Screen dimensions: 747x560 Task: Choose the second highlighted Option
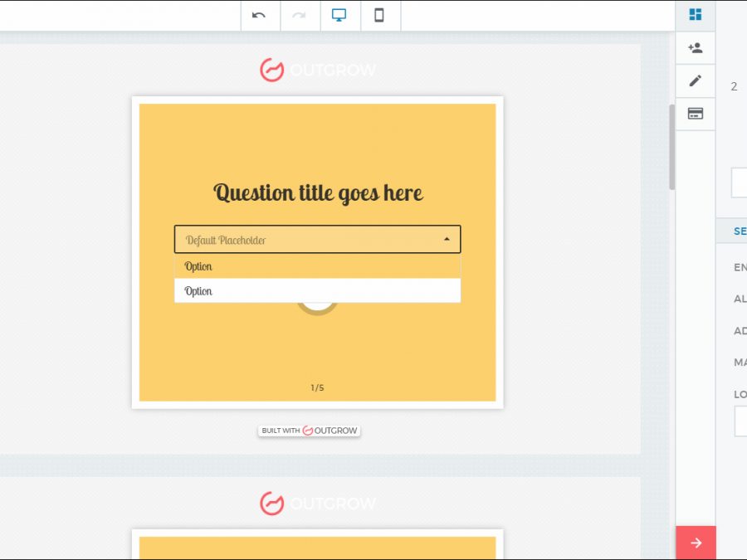coord(317,291)
